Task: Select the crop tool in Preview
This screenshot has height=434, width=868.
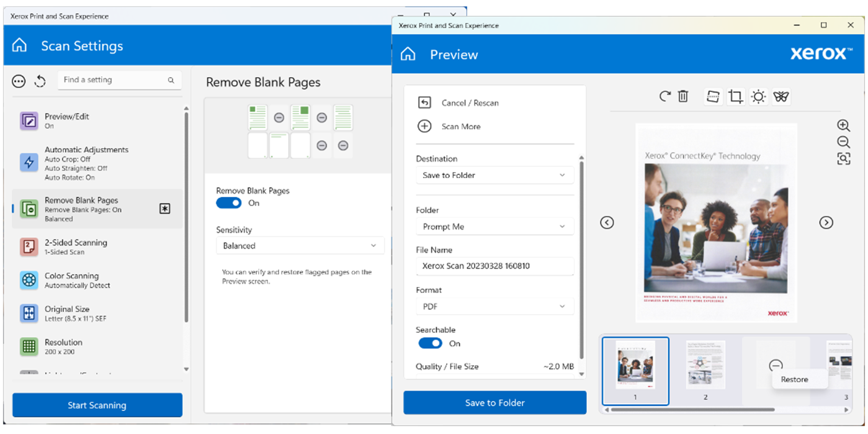Action: (x=736, y=96)
